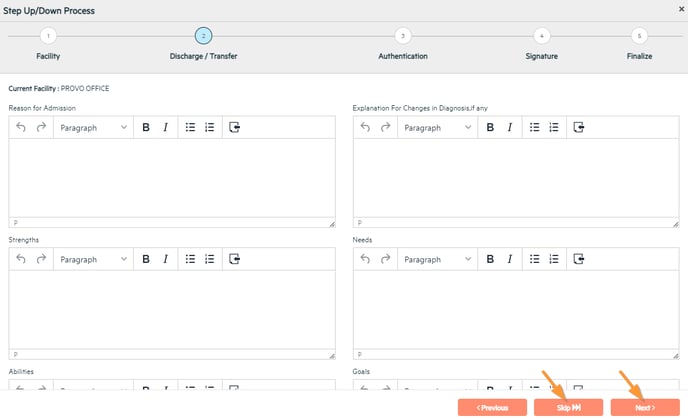Click insert template icon in Explanation For Changes editor
Image resolution: width=688 pixels, height=420 pixels.
click(579, 128)
